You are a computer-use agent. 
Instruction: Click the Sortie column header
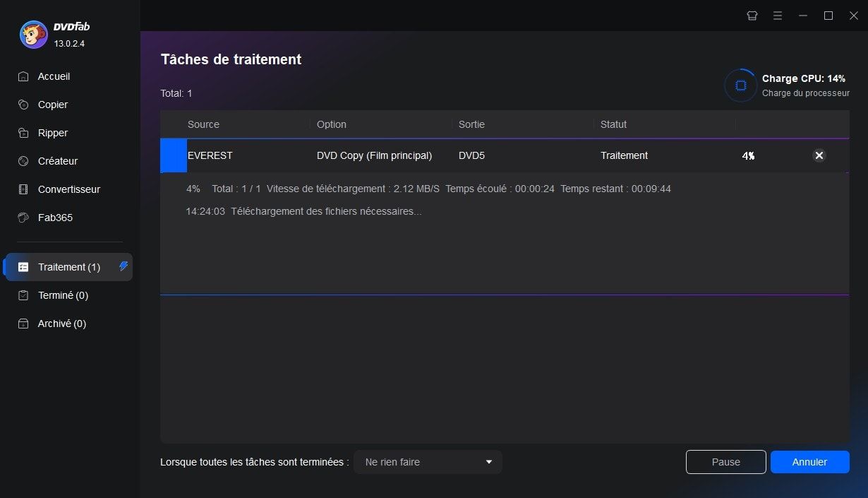pos(471,124)
